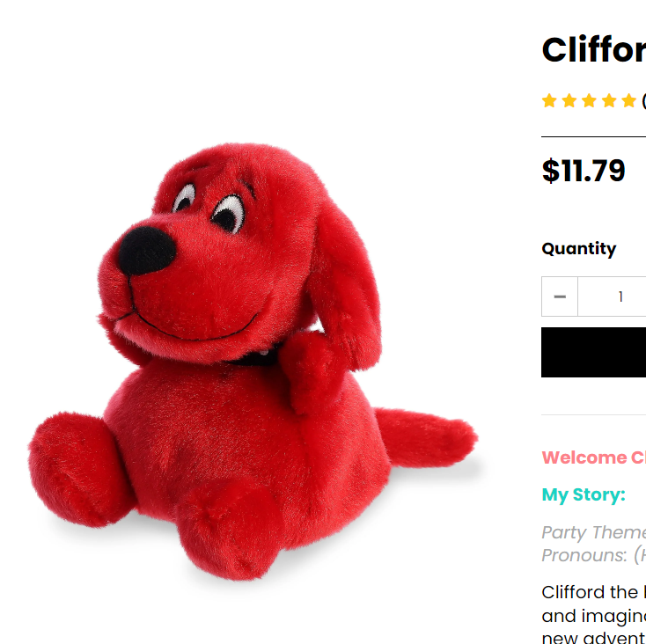Focus the quantity input showing 1
Viewport: 646px width, 644px height.
(613, 296)
